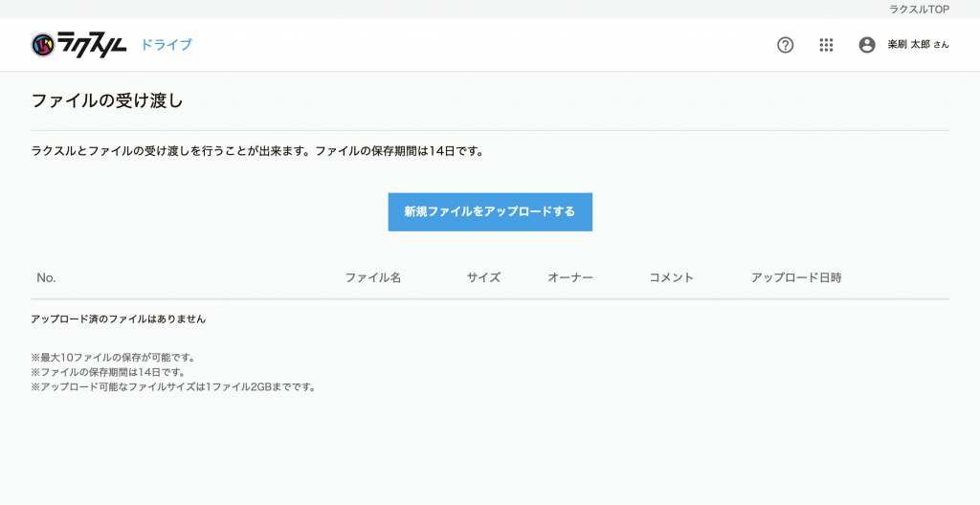Click the 1ファイル2GB size limit note
Viewport: 980px width, 505px height.
[x=173, y=387]
